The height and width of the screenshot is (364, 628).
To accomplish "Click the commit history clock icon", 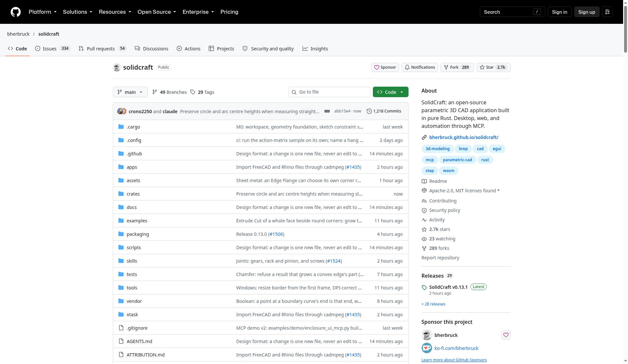I will (x=369, y=111).
